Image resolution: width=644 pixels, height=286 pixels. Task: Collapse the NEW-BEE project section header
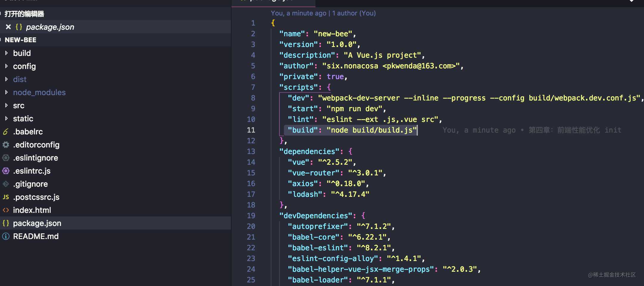115,40
